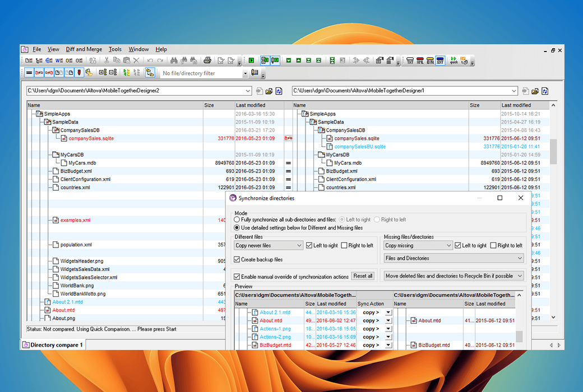The height and width of the screenshot is (392, 583).
Task: Click the expand all directories icon
Action: pyautogui.click(x=103, y=73)
